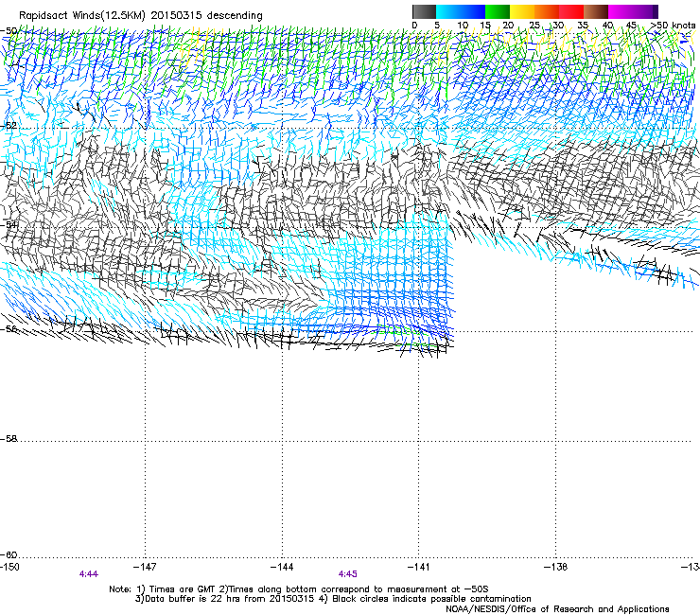Click the '35' tick label on the legend
The image size is (700, 615).
583,25
